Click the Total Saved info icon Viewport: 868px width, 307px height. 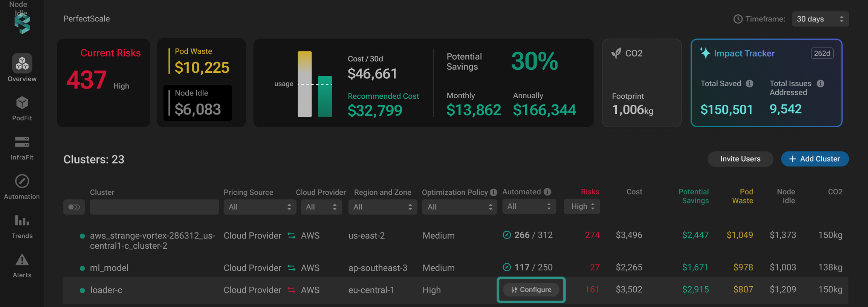point(750,84)
